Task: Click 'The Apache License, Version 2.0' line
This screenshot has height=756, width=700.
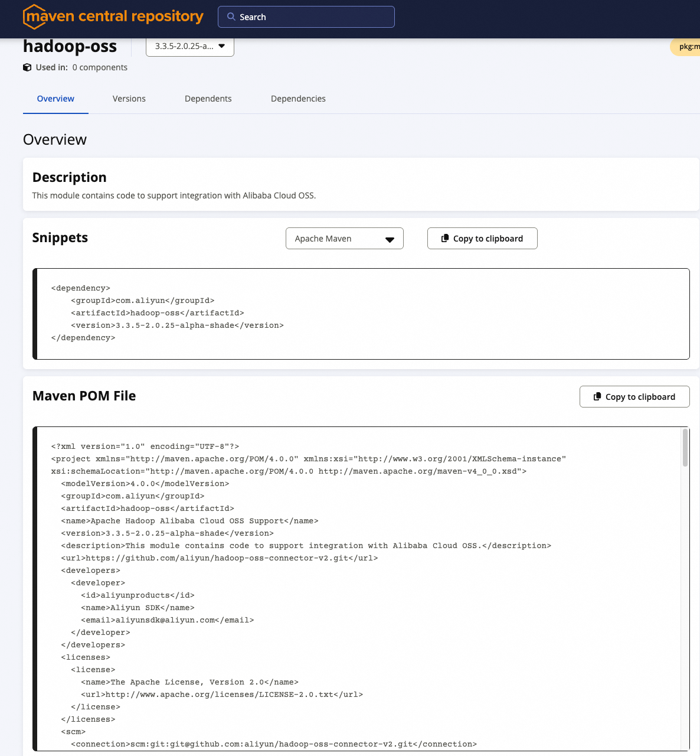Action: (189, 682)
